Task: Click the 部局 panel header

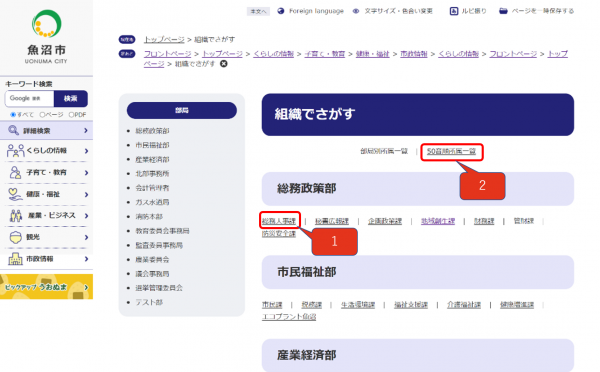Action: tap(182, 110)
